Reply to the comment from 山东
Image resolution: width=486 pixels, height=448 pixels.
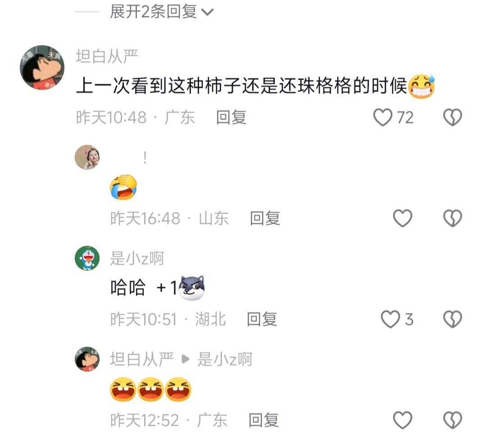click(x=265, y=219)
